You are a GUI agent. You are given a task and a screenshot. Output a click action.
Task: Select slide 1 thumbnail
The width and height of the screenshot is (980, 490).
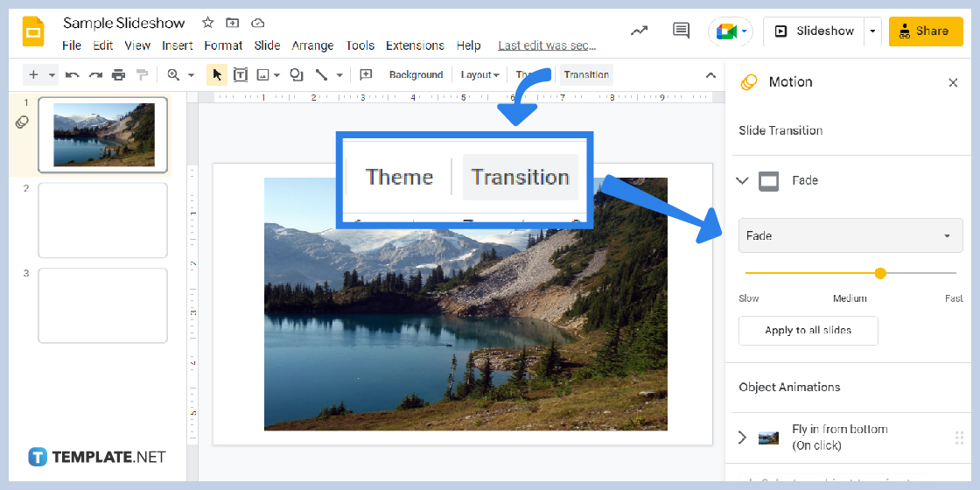click(103, 135)
